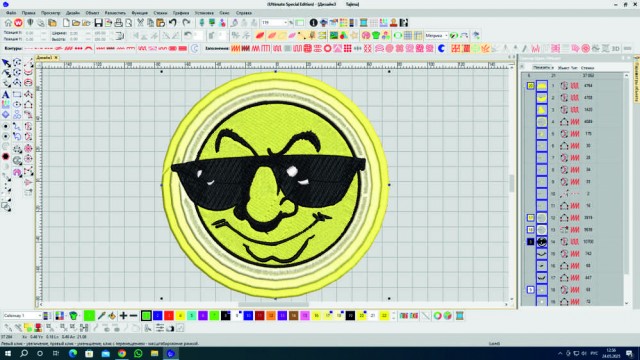Open the Просмотр menu
640x360 pixels.
(50, 13)
